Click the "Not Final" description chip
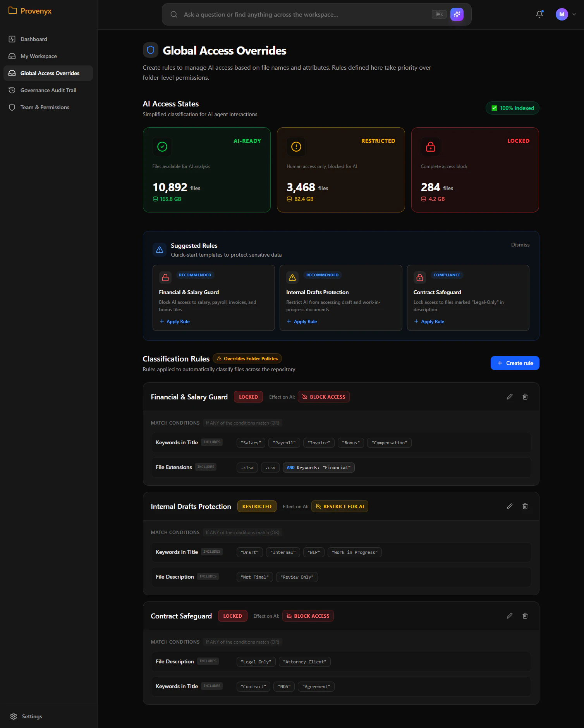The height and width of the screenshot is (728, 584). point(255,577)
